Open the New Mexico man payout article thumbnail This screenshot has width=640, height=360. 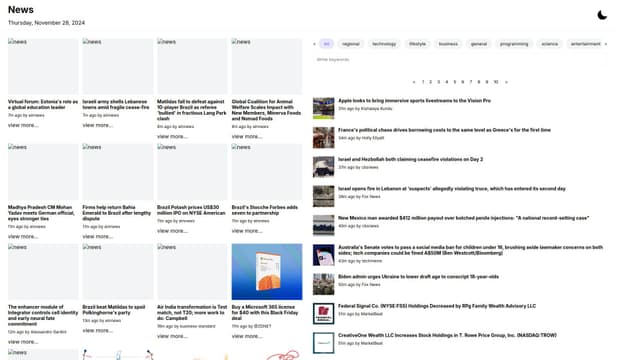324,226
